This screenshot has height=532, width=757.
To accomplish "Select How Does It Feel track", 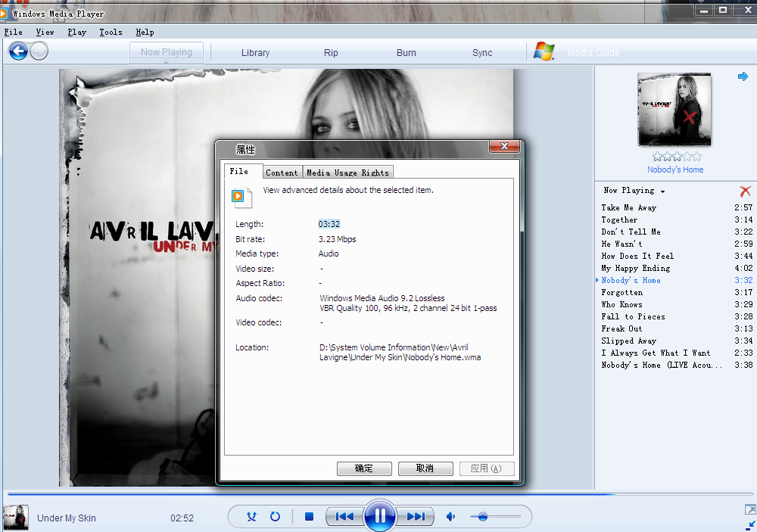I will 677,256.
